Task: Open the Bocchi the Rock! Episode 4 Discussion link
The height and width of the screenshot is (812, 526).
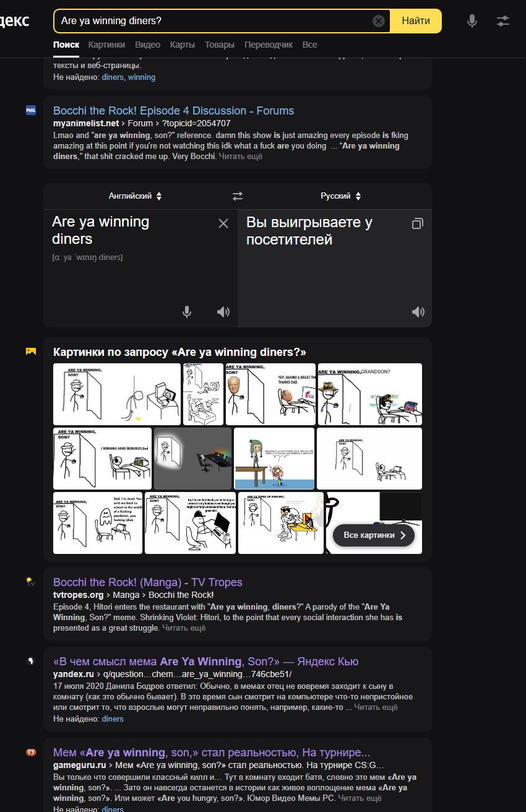Action: click(x=173, y=111)
